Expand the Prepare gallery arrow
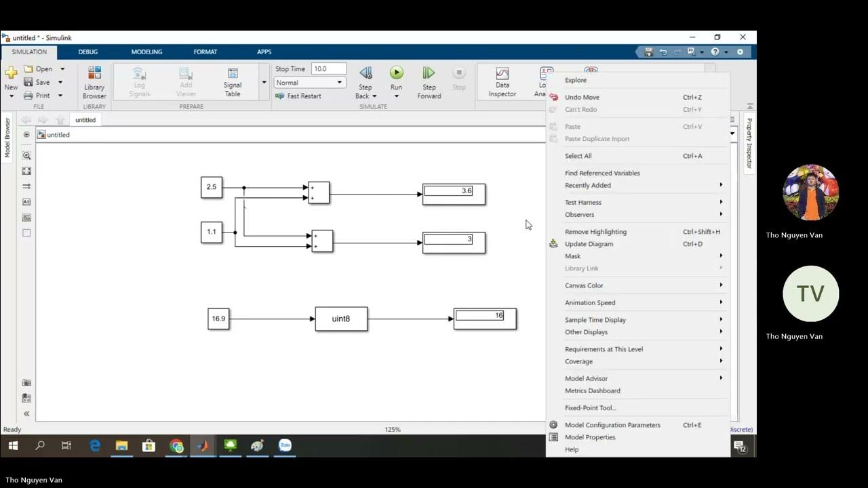This screenshot has width=868, height=488. coord(264,82)
